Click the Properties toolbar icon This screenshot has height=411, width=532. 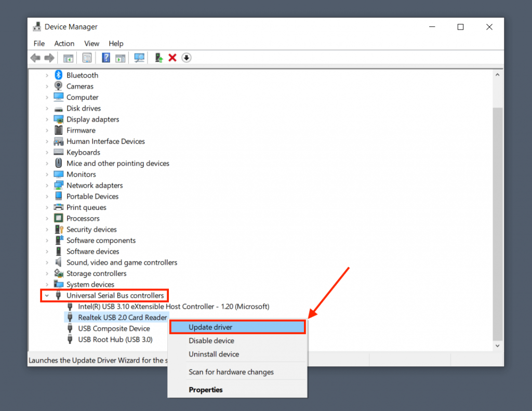[x=87, y=58]
